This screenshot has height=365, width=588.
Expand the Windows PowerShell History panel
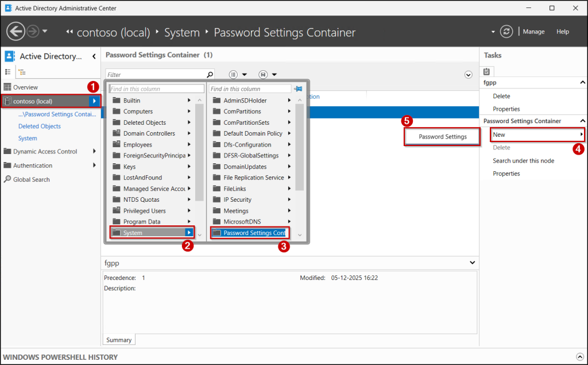pyautogui.click(x=579, y=356)
